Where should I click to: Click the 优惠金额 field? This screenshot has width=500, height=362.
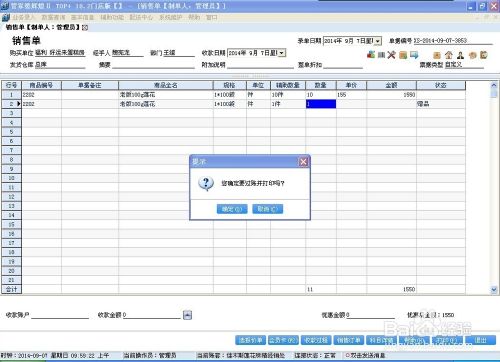tap(371, 315)
